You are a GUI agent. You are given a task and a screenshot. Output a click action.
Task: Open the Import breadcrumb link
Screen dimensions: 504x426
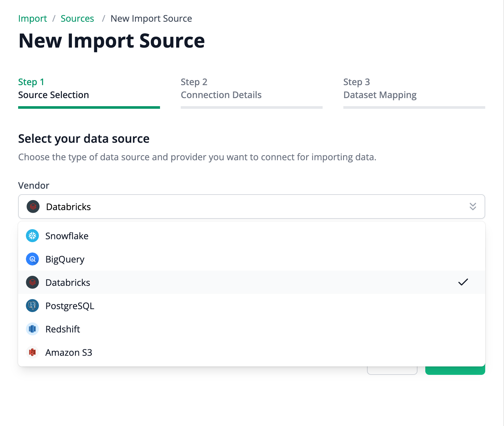(32, 18)
